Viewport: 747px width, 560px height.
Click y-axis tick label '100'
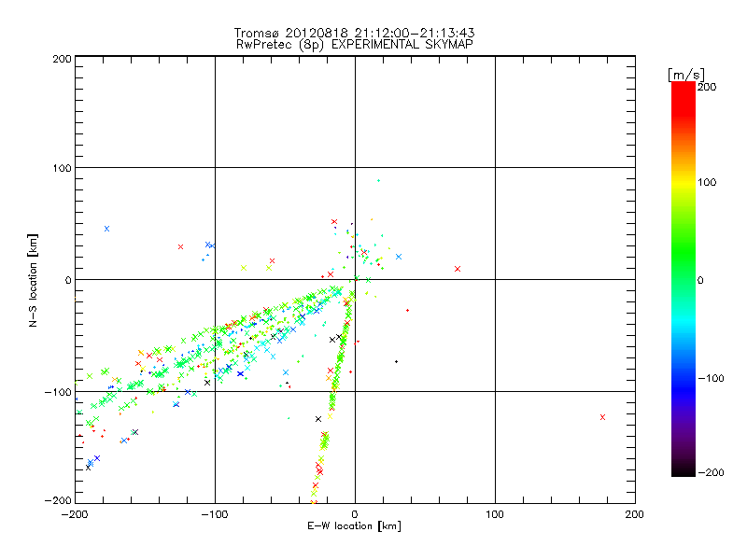pos(63,168)
